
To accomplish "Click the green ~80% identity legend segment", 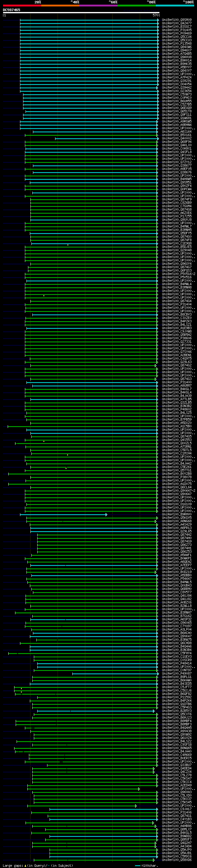I will 137,6.
